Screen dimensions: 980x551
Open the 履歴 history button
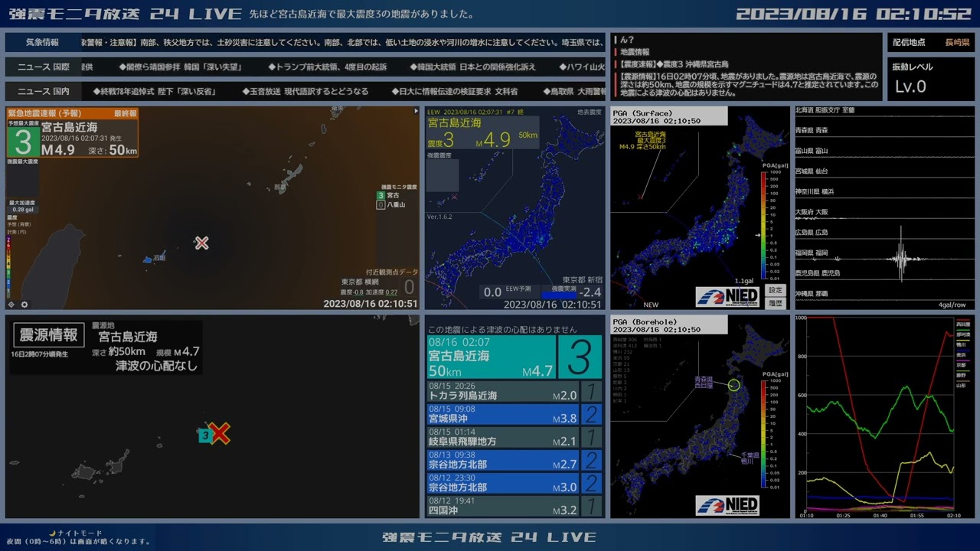pos(776,303)
